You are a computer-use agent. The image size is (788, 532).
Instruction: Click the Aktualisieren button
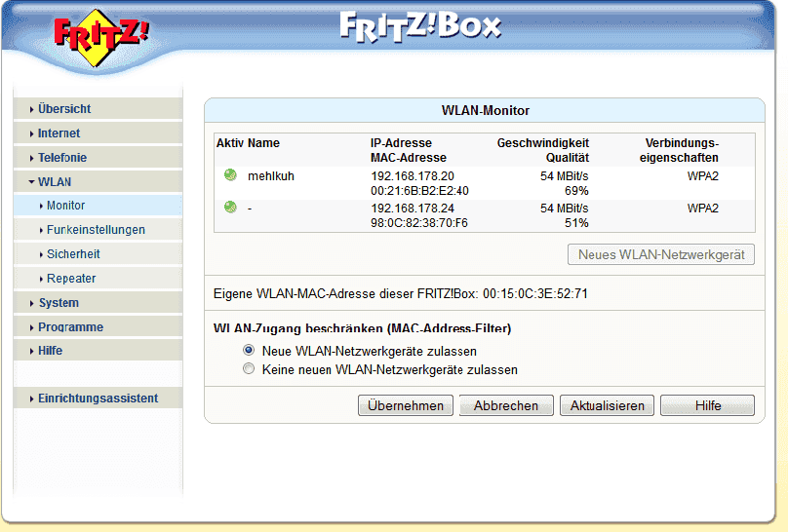click(607, 405)
